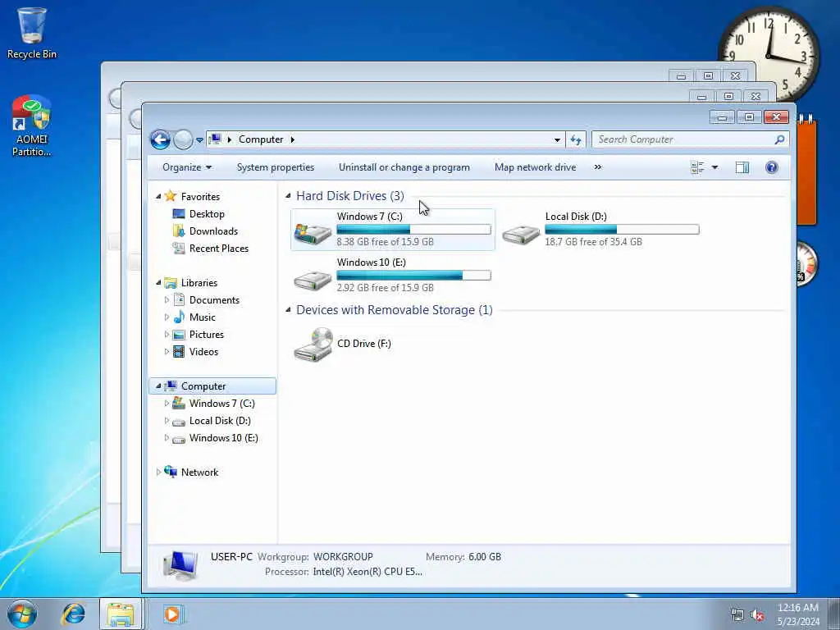Expand the Network node

pos(158,472)
